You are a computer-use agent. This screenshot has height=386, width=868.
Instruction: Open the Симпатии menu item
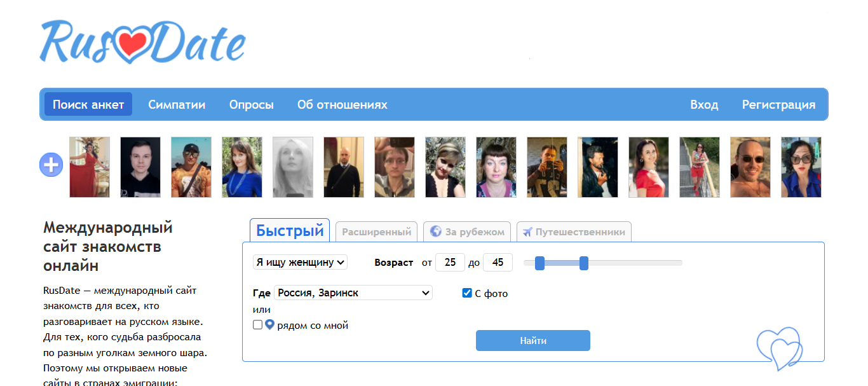(177, 105)
